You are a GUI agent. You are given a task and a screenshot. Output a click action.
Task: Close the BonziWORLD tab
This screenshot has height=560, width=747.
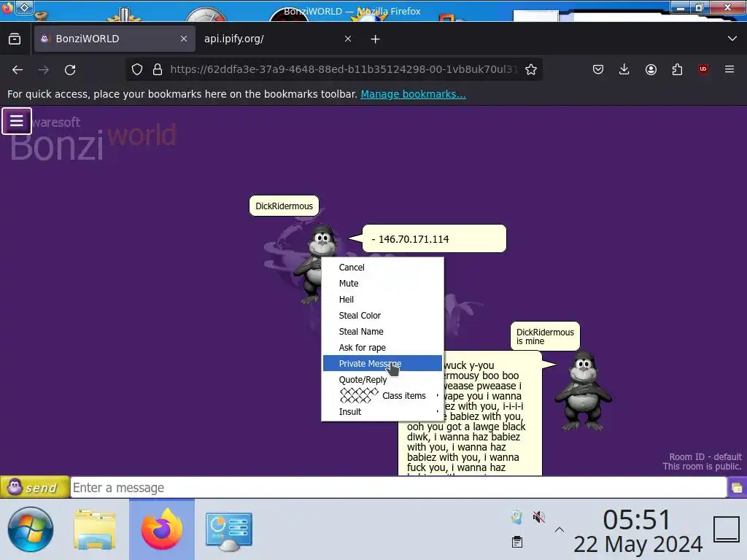pyautogui.click(x=184, y=39)
